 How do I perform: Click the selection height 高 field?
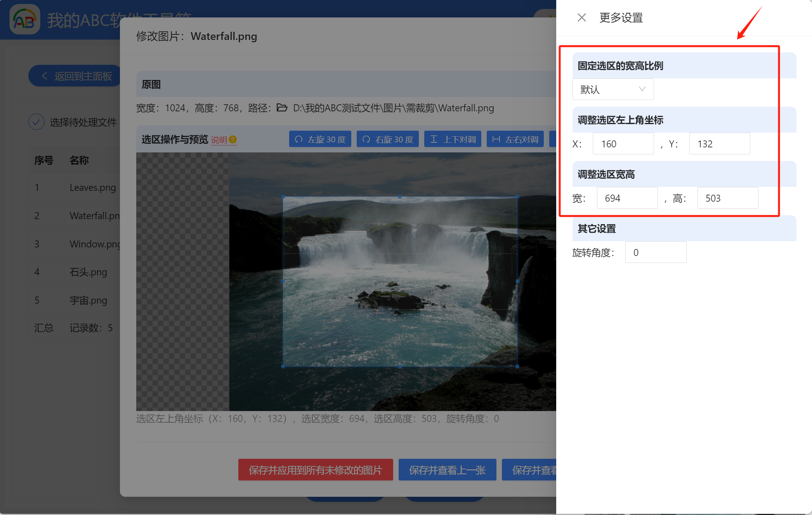click(x=727, y=198)
